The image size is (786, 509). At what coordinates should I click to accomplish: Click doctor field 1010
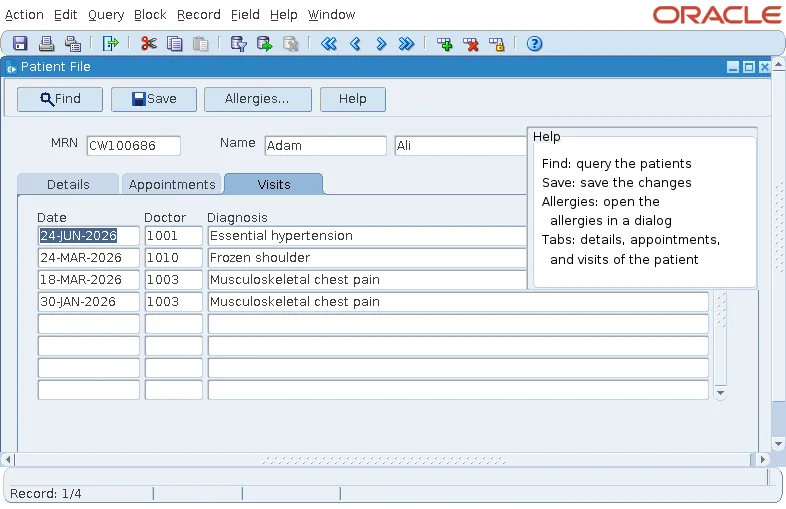173,258
